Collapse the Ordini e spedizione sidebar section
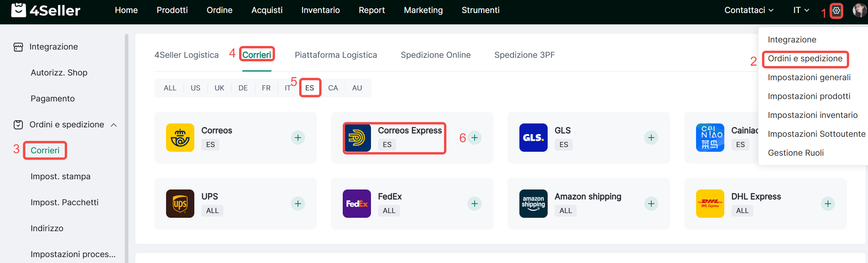The image size is (868, 263). click(114, 125)
